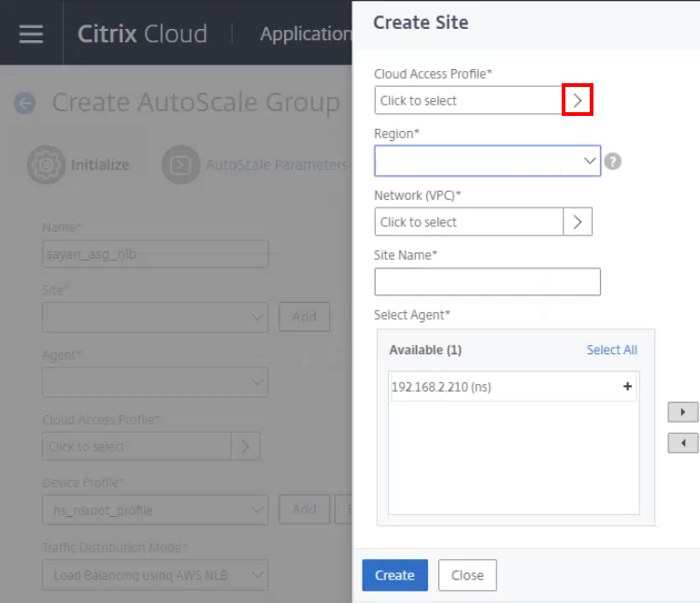The image size is (700, 603).
Task: Open the Region field help question mark
Action: (612, 161)
